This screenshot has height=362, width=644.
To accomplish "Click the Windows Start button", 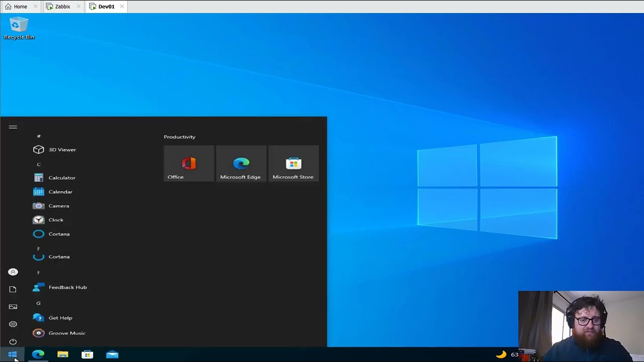I will pyautogui.click(x=12, y=354).
